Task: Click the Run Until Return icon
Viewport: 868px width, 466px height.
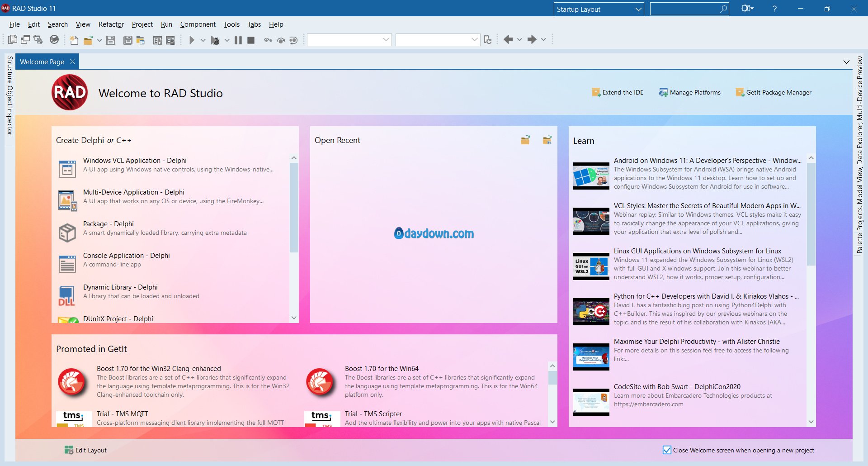Action: [x=293, y=40]
